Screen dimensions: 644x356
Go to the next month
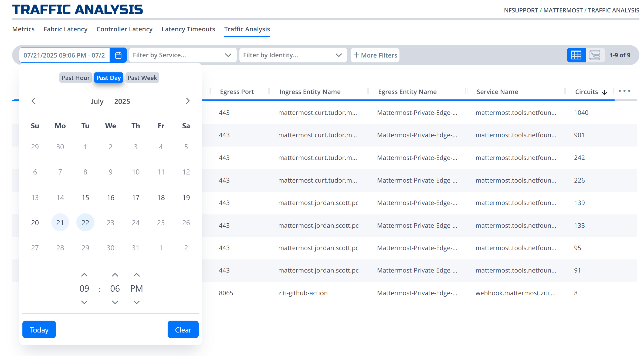click(188, 101)
